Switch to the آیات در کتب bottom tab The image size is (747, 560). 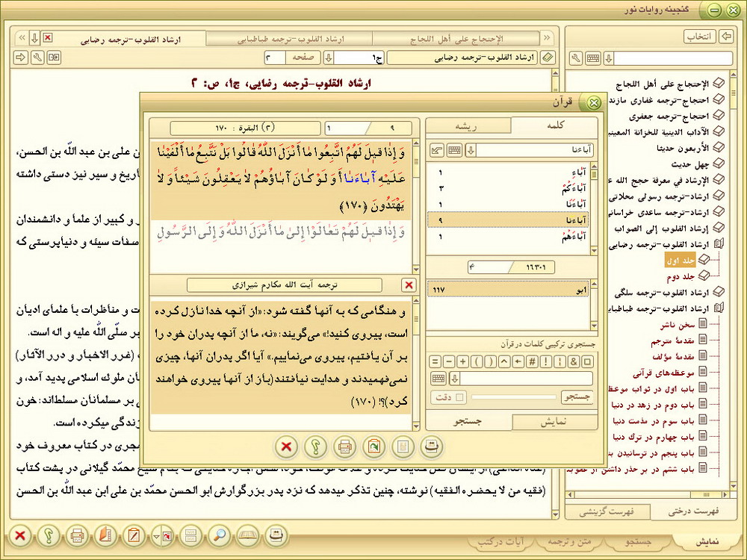click(500, 542)
